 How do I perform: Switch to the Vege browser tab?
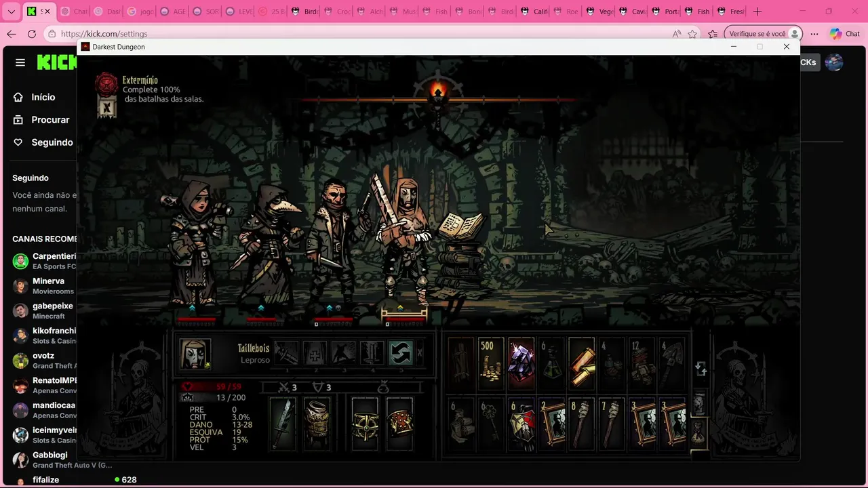pyautogui.click(x=599, y=12)
